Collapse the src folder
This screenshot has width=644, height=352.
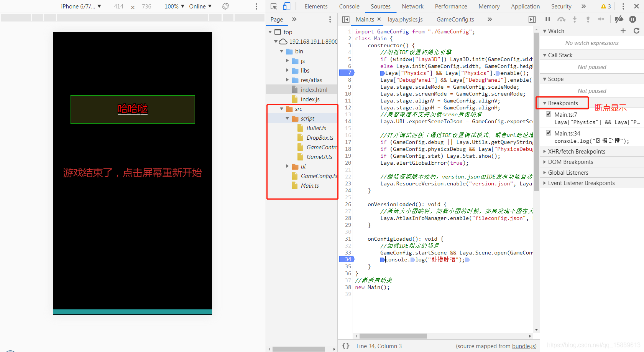[282, 109]
